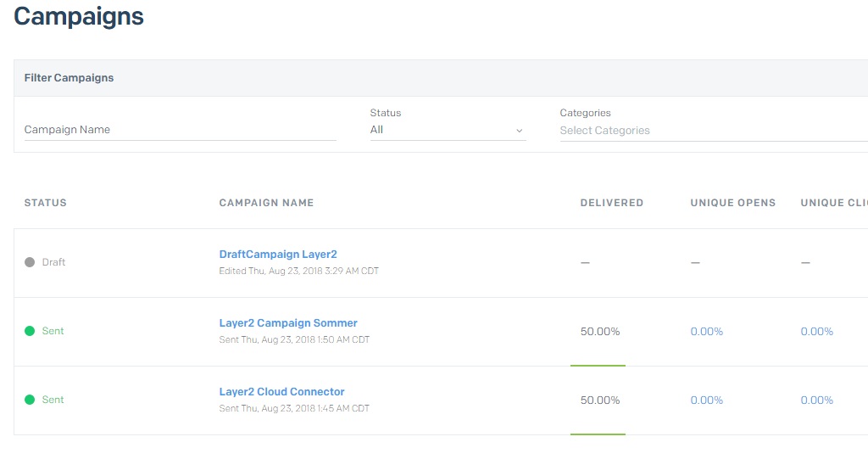868x476 pixels.
Task: View unique clicks for Layer2 Campaign Sommer
Action: [816, 332]
